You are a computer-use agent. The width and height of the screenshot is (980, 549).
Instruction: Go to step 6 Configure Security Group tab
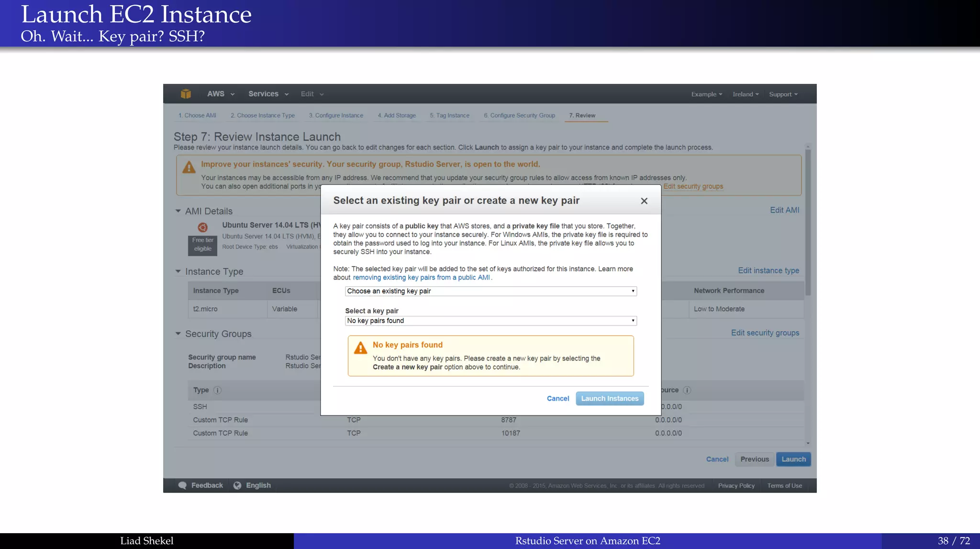(520, 115)
